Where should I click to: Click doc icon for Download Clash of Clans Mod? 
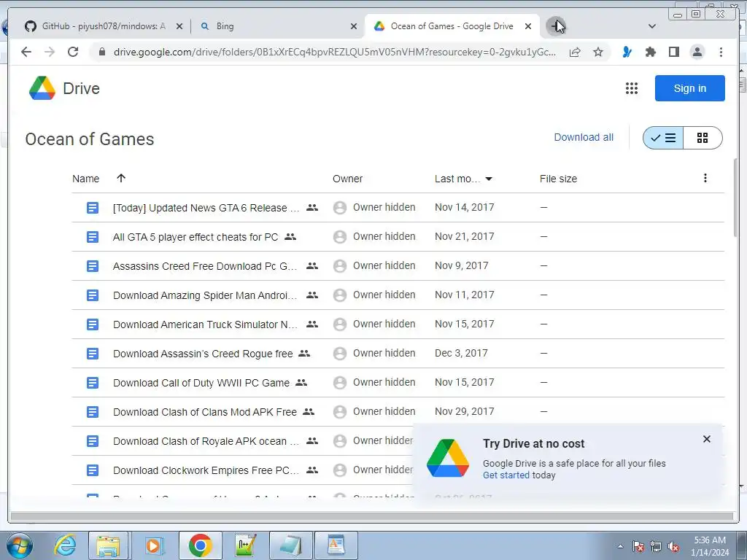point(93,412)
